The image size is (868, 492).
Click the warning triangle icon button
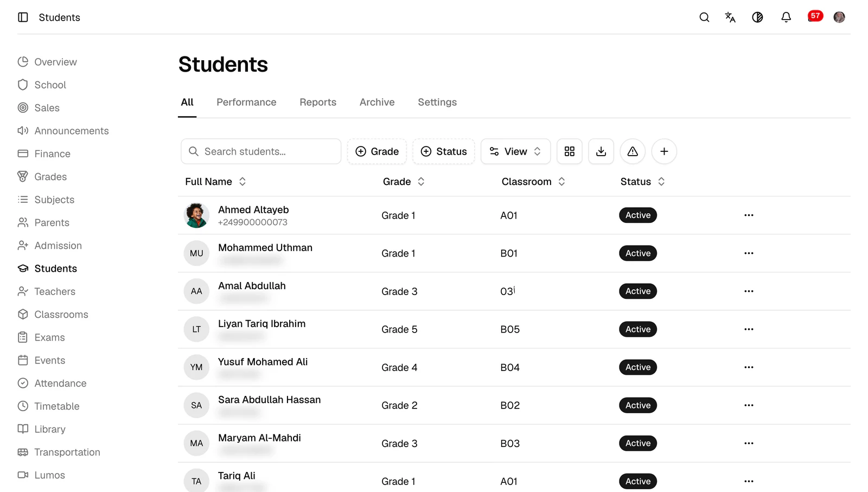point(633,151)
